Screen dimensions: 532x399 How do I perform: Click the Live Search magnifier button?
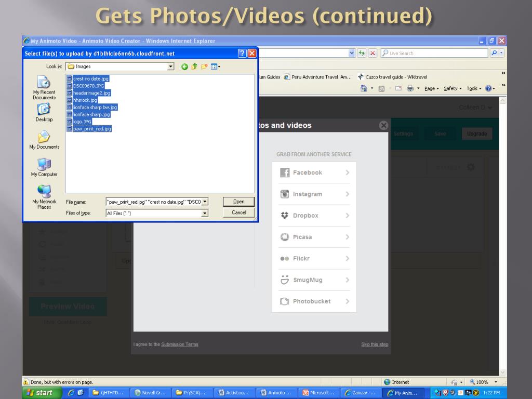click(494, 53)
